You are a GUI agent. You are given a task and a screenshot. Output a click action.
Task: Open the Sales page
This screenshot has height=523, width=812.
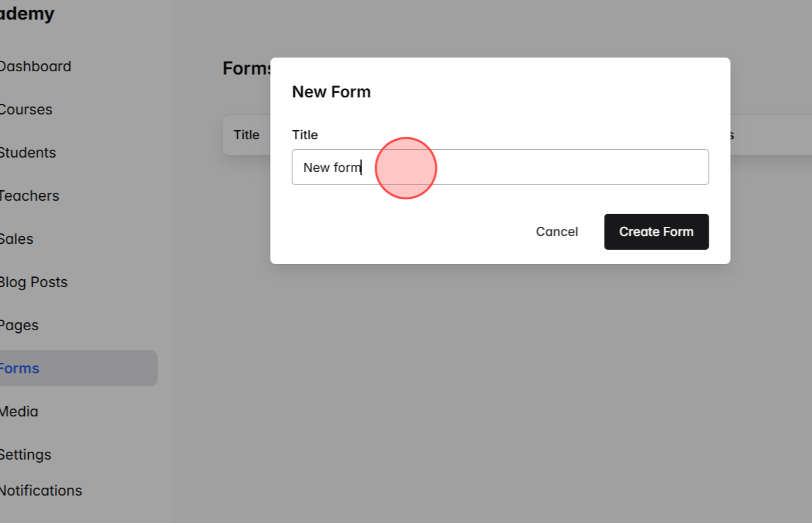coord(17,239)
